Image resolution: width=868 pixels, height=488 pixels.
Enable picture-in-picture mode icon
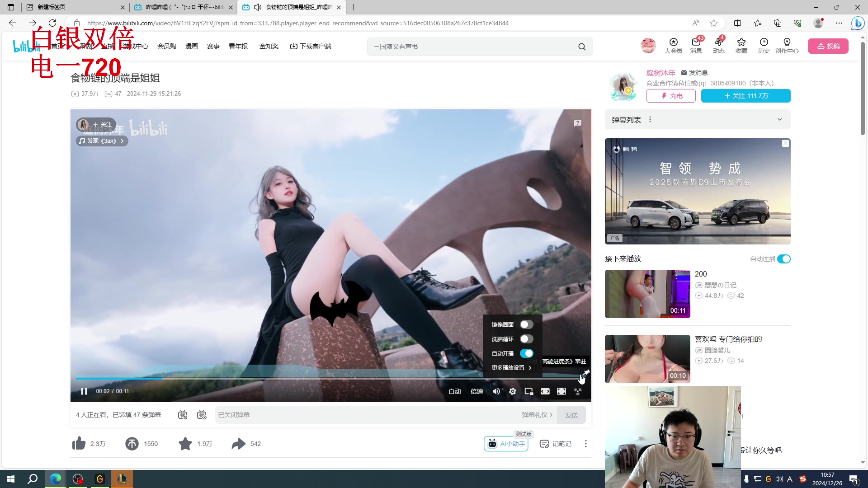point(529,391)
